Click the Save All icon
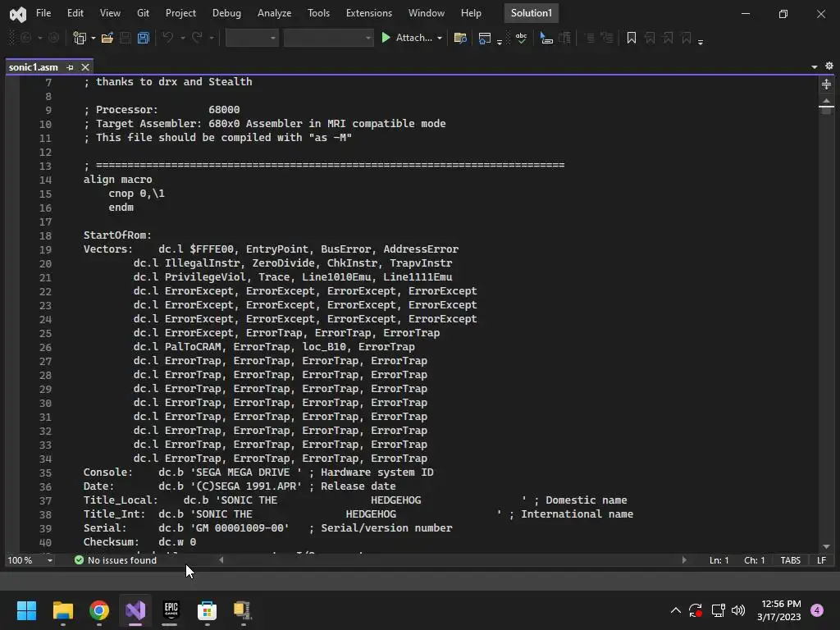This screenshot has width=840, height=630. 143,38
